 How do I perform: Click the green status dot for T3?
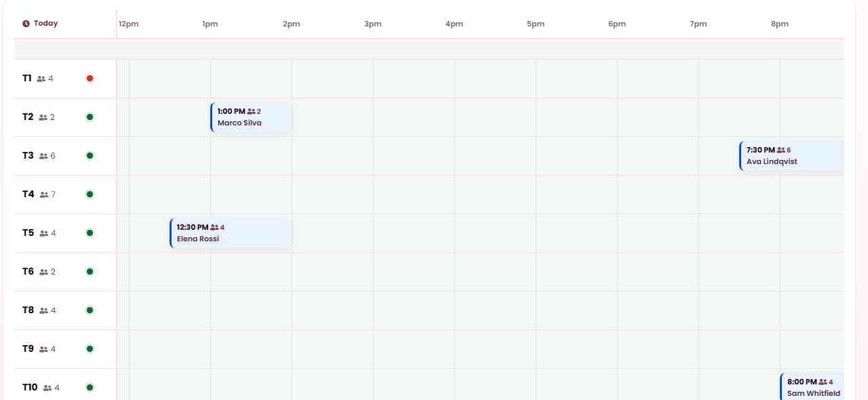point(90,156)
